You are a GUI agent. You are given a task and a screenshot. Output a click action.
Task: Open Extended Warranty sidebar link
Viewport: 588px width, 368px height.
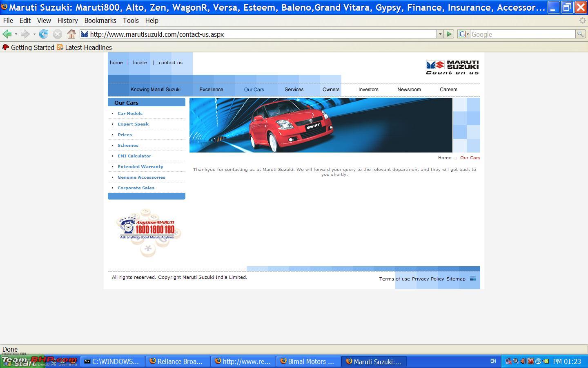pos(140,166)
